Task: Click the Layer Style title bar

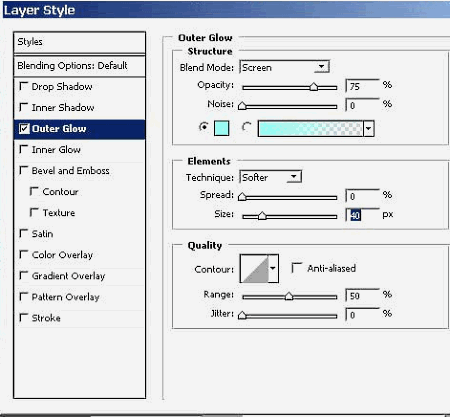Action: pyautogui.click(x=226, y=10)
